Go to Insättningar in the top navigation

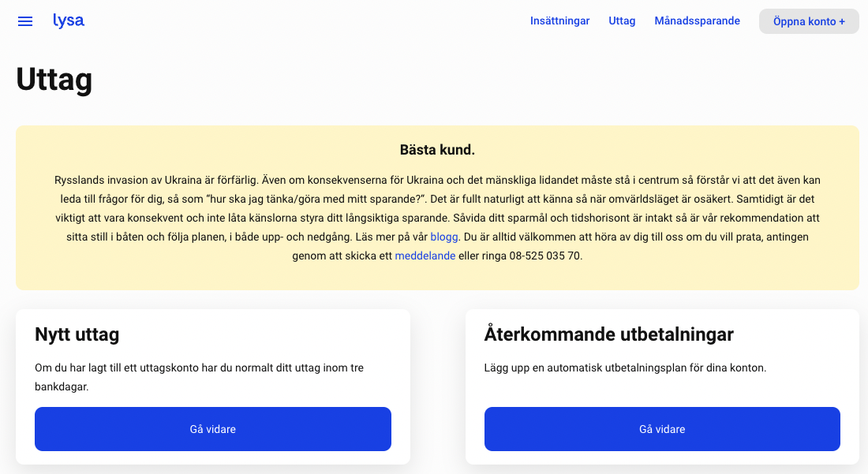[x=559, y=21]
